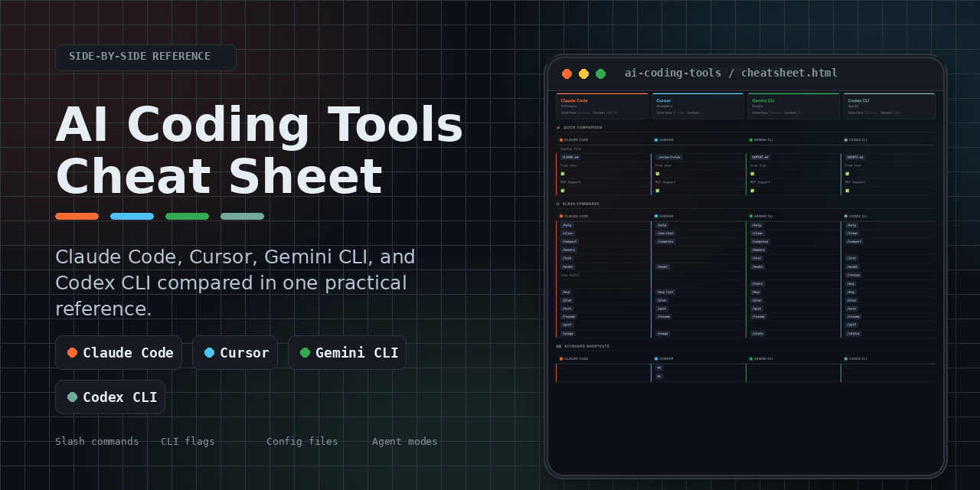
Task: Click /new-chat in the Cursor column
Action: point(665,234)
